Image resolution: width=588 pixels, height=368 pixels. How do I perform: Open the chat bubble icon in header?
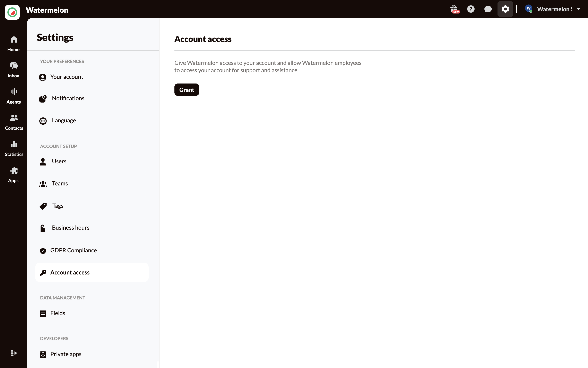click(x=488, y=9)
